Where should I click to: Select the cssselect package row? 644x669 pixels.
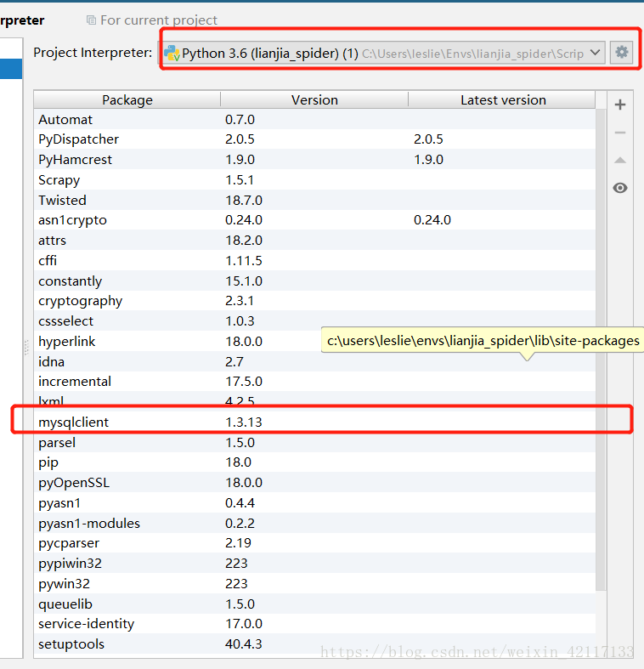(x=314, y=320)
